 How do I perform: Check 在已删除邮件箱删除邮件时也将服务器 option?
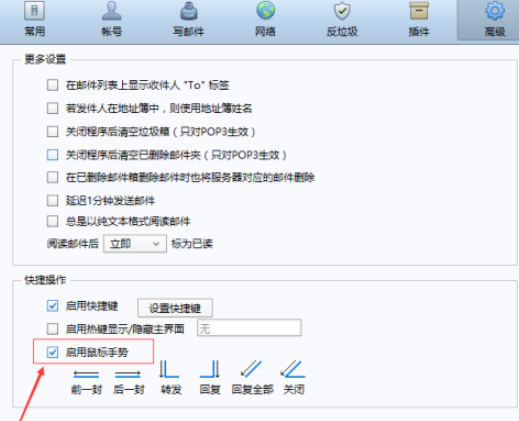[52, 177]
